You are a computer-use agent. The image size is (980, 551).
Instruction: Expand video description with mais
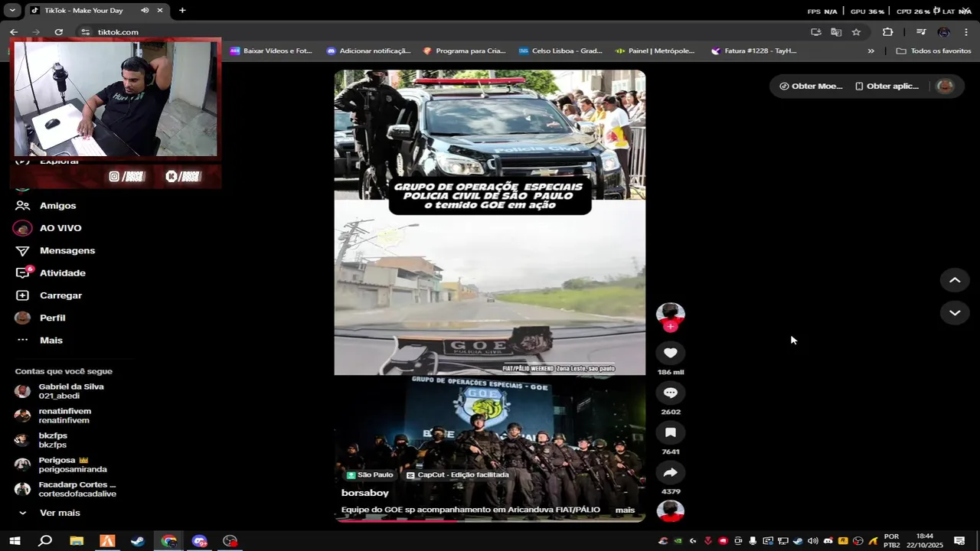(x=625, y=510)
